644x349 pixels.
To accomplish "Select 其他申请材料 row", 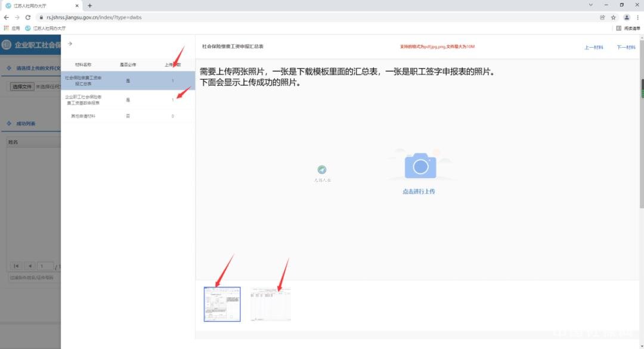I will click(128, 116).
